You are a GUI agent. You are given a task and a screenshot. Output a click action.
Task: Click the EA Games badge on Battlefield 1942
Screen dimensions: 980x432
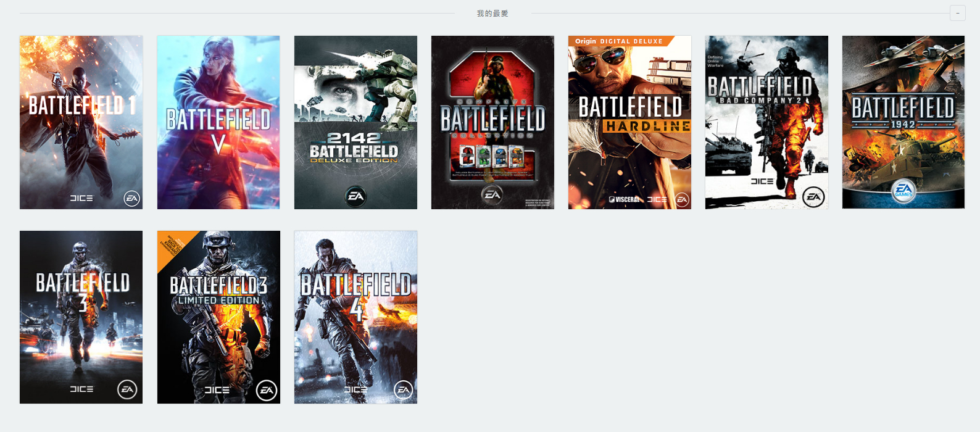pos(903,190)
